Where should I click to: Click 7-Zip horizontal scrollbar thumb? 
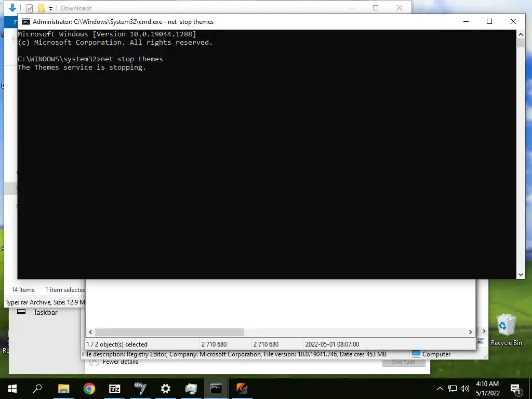169,332
